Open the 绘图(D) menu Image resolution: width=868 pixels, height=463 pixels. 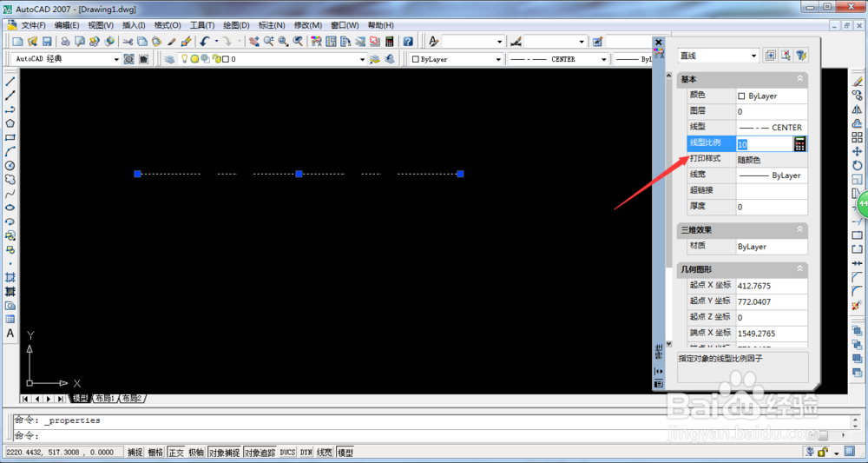(236, 25)
